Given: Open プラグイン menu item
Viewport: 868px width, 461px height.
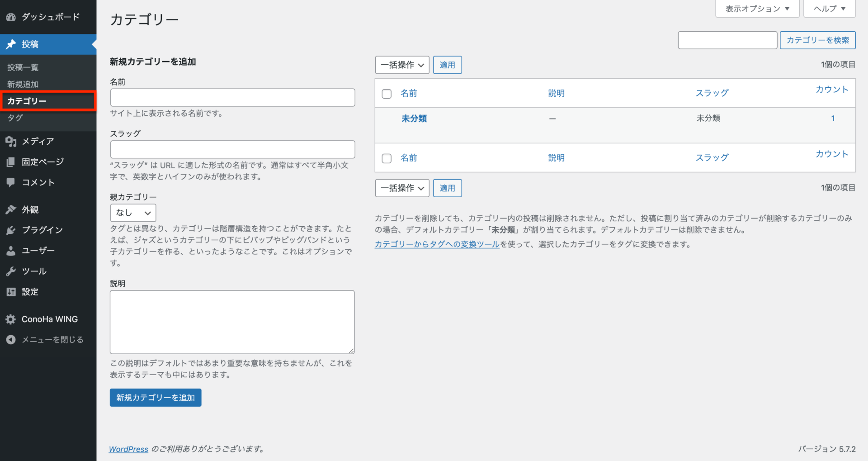Looking at the screenshot, I should pyautogui.click(x=48, y=230).
